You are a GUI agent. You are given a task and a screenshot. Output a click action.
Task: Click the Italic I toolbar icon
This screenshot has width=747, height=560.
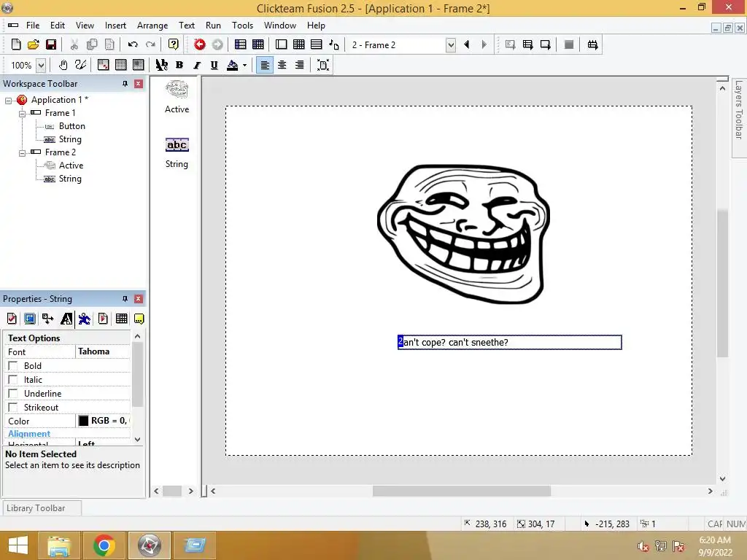[197, 65]
